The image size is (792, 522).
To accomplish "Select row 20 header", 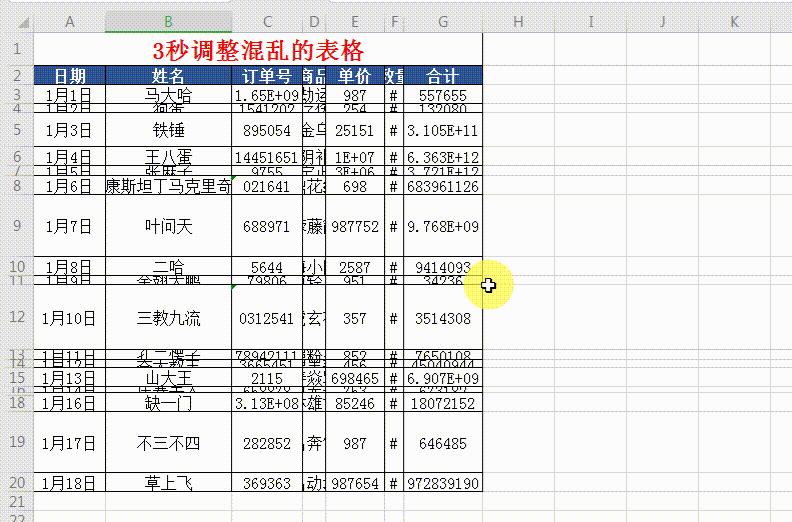I will [x=17, y=482].
